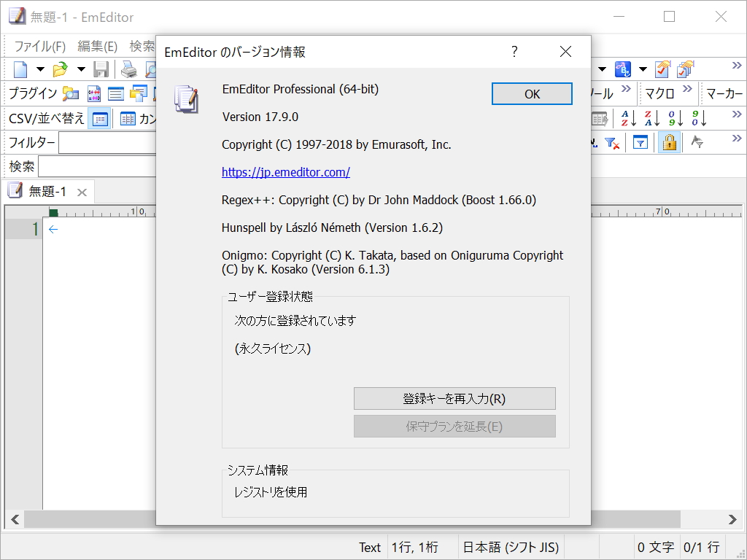
Task: Toggle the heading lock icon
Action: pos(669,143)
